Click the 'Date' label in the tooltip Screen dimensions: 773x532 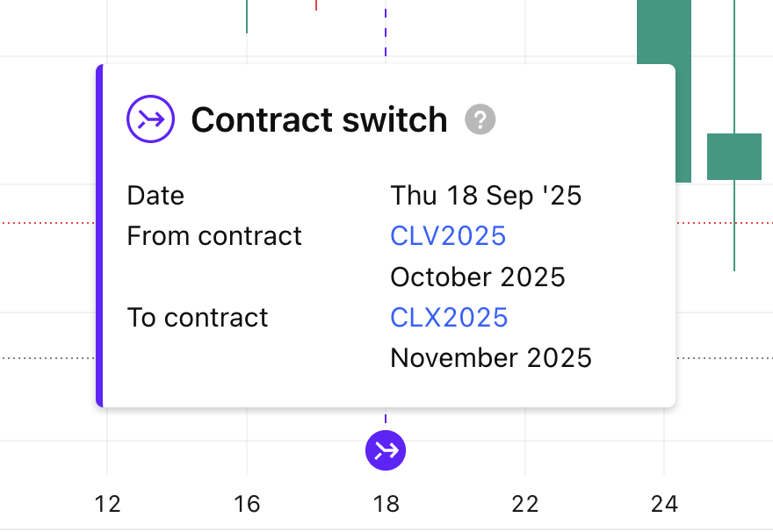tap(155, 195)
